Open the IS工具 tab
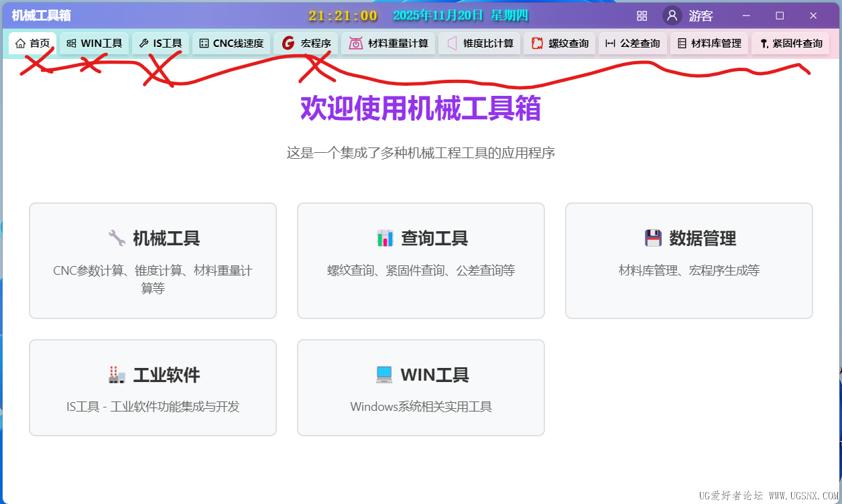842x504 pixels. point(160,43)
